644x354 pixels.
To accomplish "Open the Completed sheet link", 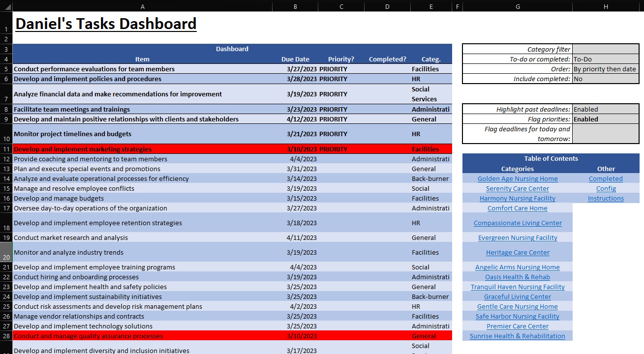I will click(606, 178).
